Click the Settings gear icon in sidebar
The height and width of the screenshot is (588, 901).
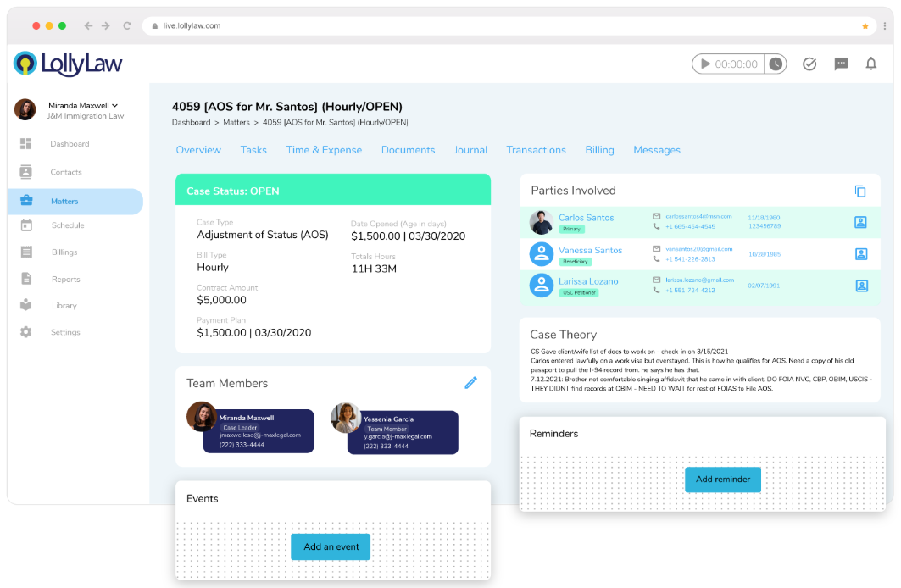pos(26,332)
